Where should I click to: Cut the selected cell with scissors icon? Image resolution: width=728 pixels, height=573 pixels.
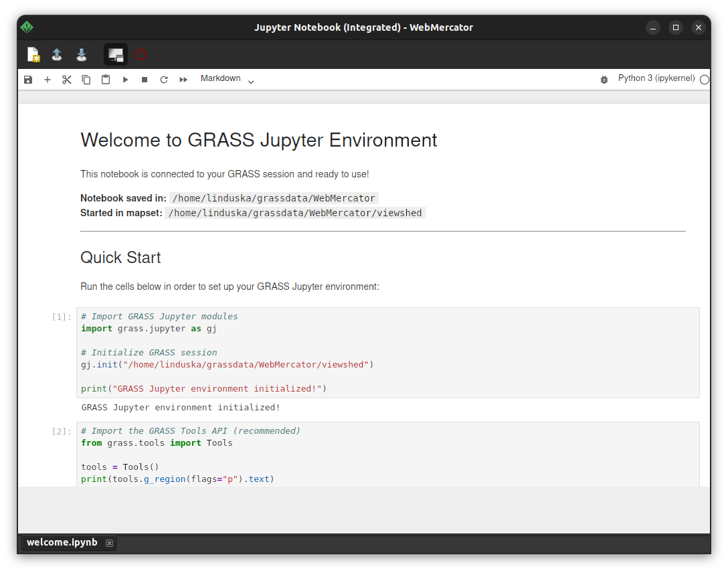[x=67, y=80]
